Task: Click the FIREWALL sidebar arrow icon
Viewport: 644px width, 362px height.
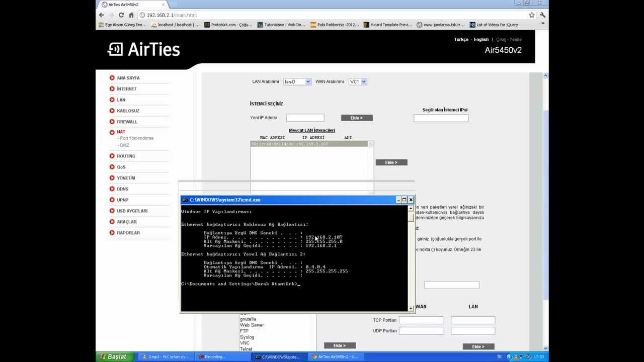Action: point(112,122)
